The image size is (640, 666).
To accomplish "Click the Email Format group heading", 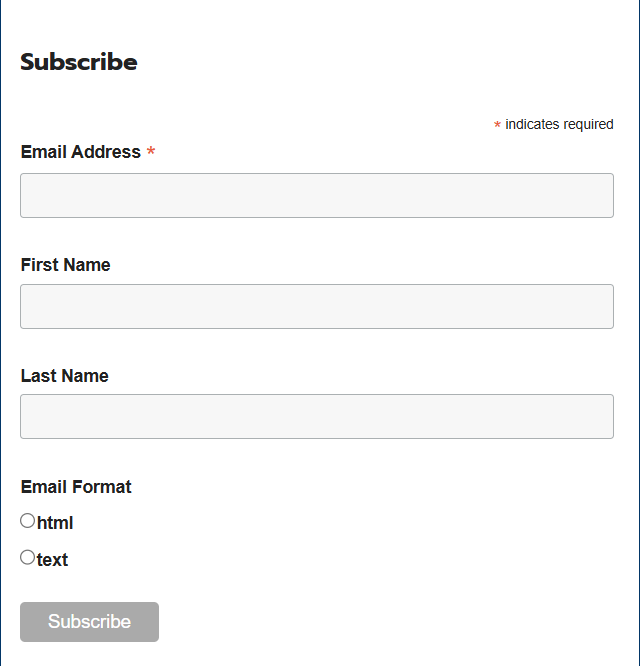I will (76, 487).
